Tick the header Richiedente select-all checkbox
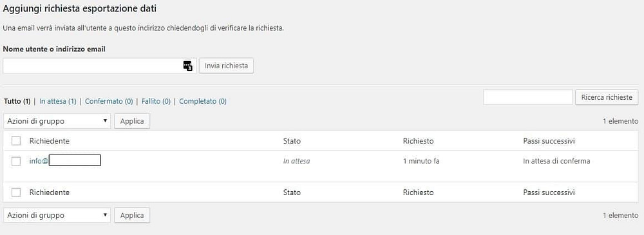The image size is (644, 235). coord(16,141)
